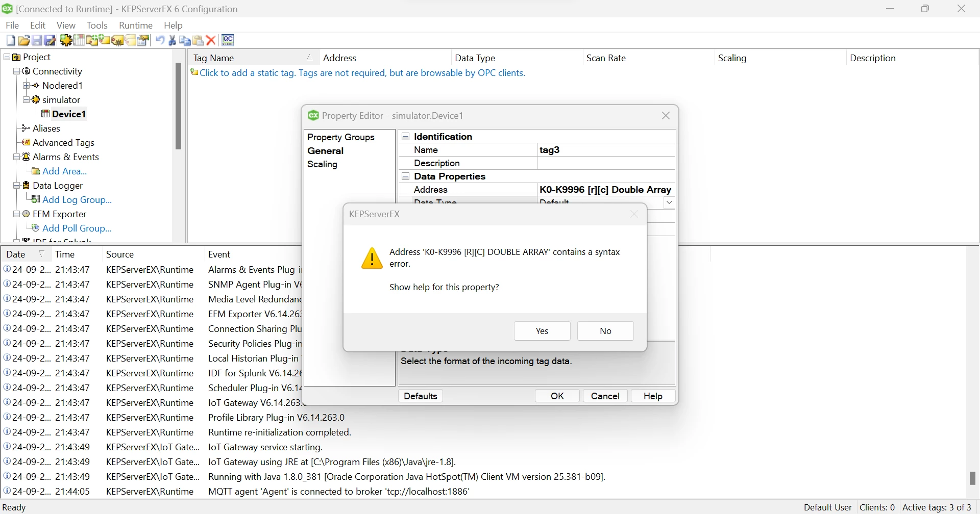Collapse the Project tree root
The height and width of the screenshot is (514, 980).
coord(7,57)
